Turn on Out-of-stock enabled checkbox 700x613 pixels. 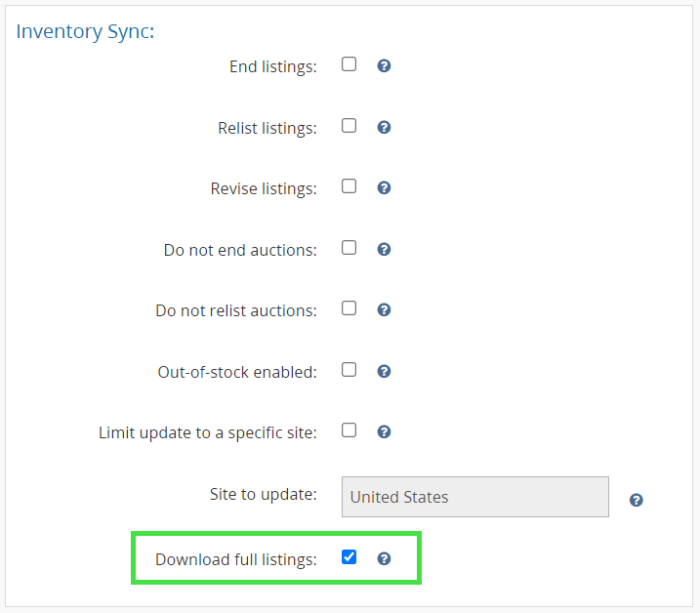(349, 370)
